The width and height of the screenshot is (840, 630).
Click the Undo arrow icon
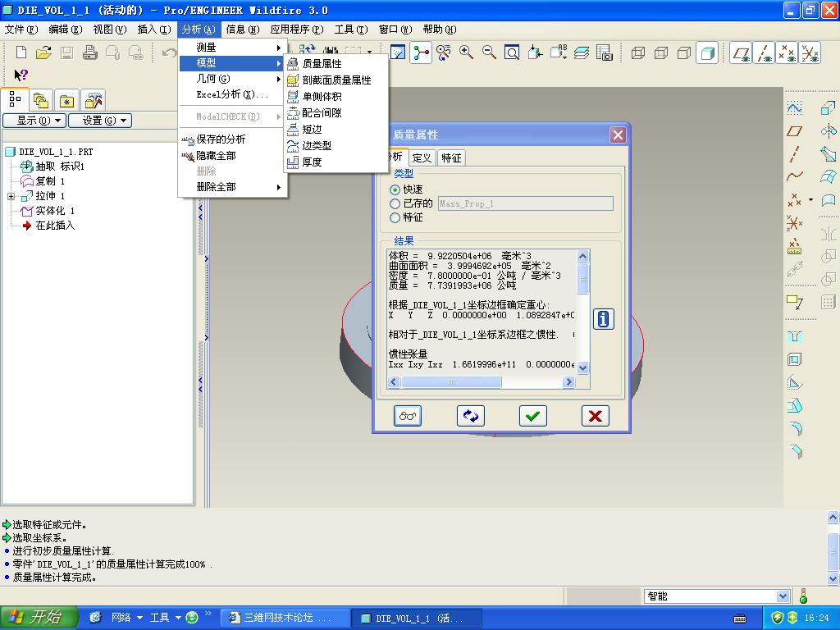click(169, 52)
